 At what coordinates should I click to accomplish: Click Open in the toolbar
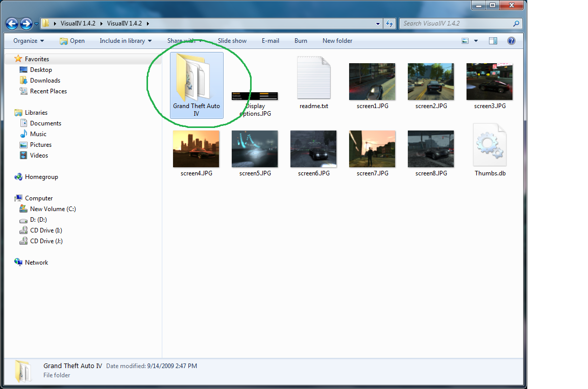coord(72,41)
